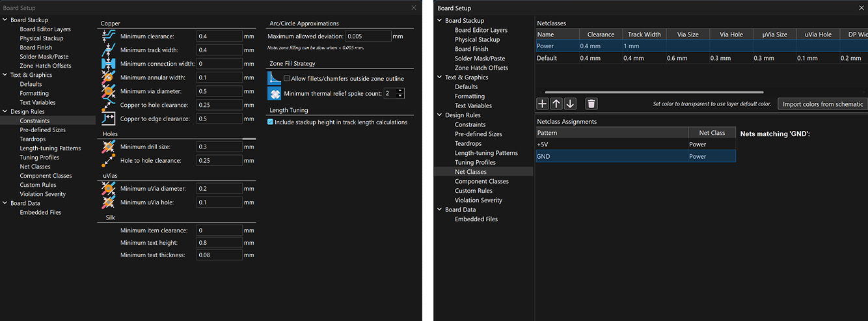The width and height of the screenshot is (868, 321).
Task: Click the Minimum clearance input field
Action: (219, 36)
